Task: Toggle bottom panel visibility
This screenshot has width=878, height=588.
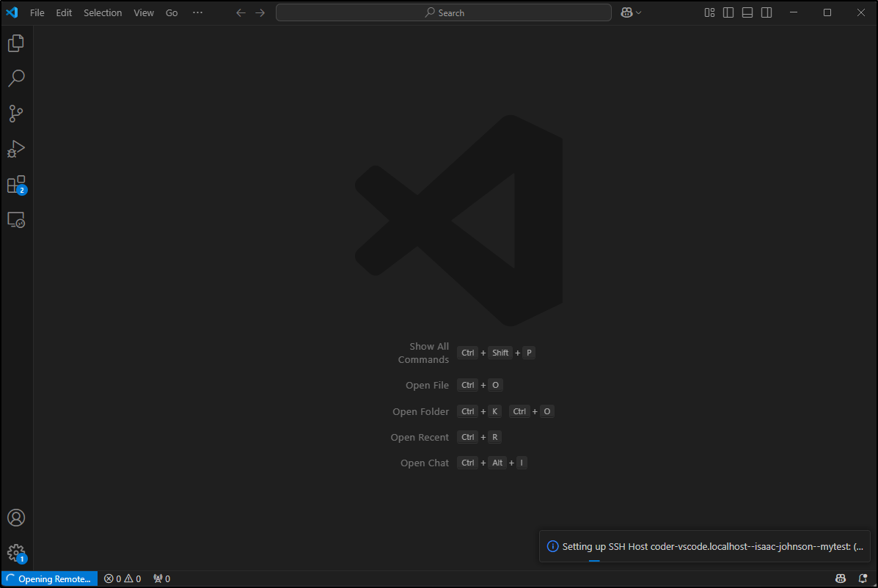Action: [747, 12]
